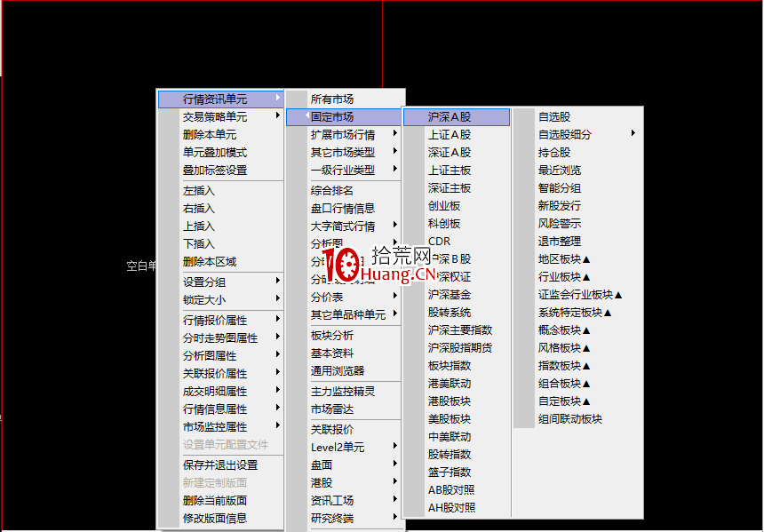
Task: Expand the 设置分组 submenu
Action: click(x=220, y=282)
